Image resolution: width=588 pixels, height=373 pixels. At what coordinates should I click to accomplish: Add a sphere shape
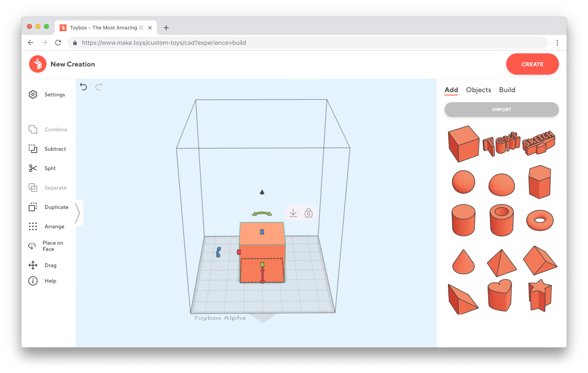coord(464,182)
